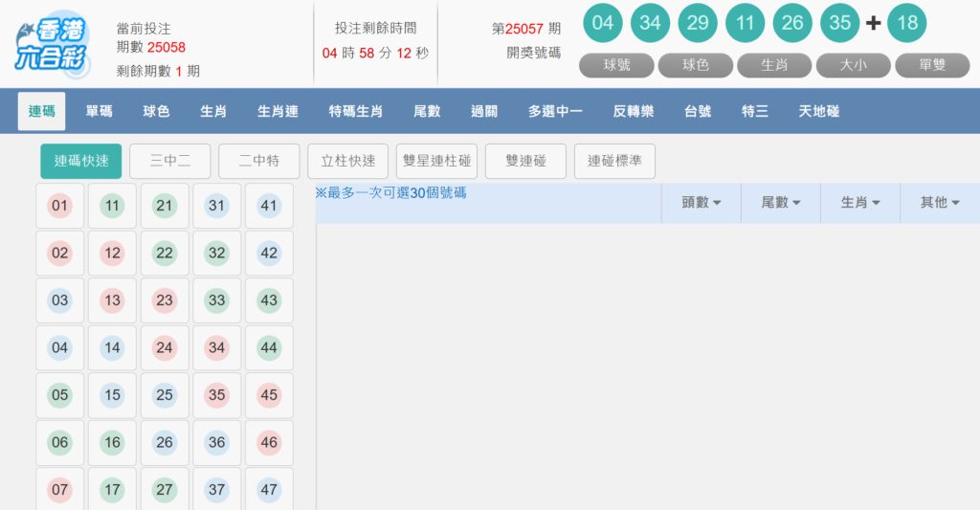Image resolution: width=980 pixels, height=510 pixels.
Task: Select 連碼快速 sub-mode button
Action: coord(81,162)
